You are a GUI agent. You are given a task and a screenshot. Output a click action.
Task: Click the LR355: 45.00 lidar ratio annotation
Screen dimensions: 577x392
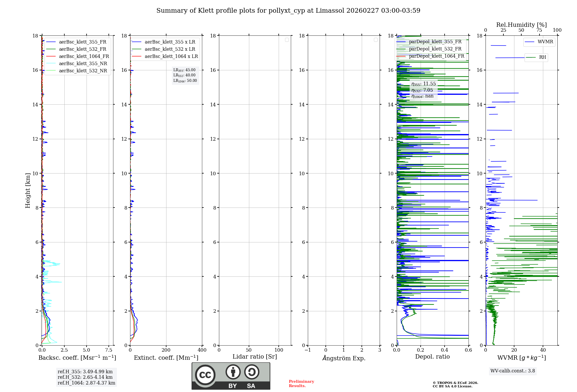[185, 70]
